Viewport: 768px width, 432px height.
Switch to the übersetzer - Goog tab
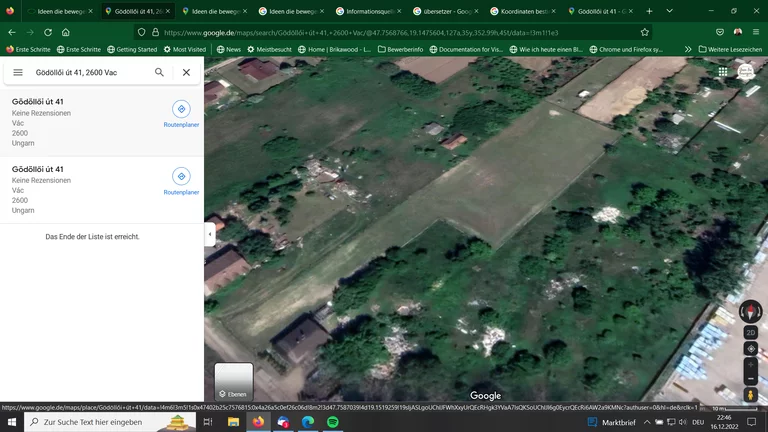click(x=445, y=11)
